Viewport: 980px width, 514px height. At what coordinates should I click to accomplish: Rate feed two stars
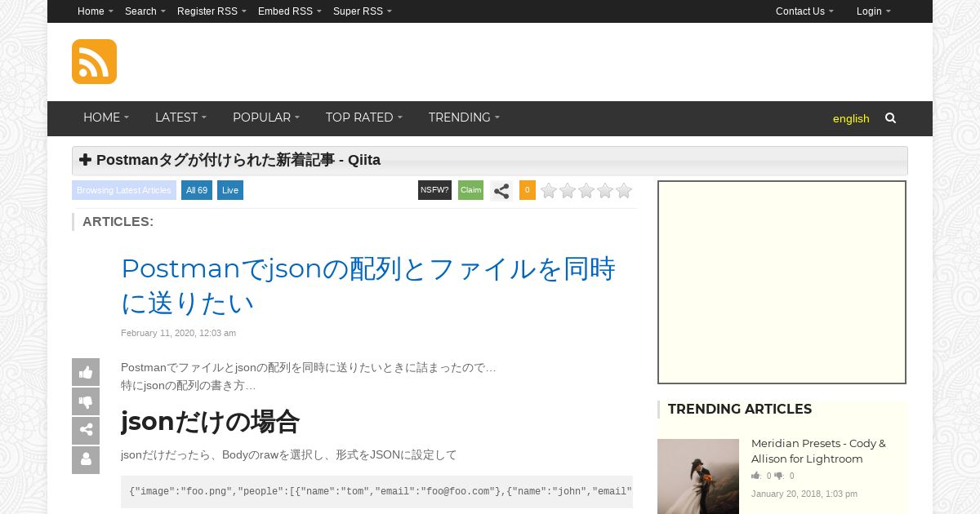point(568,191)
